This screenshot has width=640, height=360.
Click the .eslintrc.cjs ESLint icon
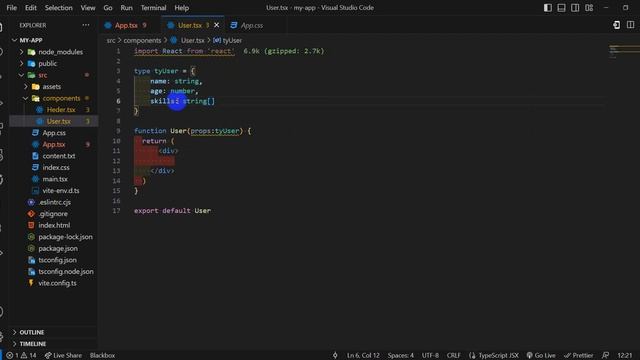point(31,202)
